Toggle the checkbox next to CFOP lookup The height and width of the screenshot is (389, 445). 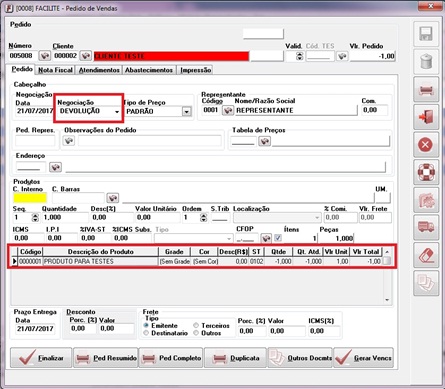(278, 238)
